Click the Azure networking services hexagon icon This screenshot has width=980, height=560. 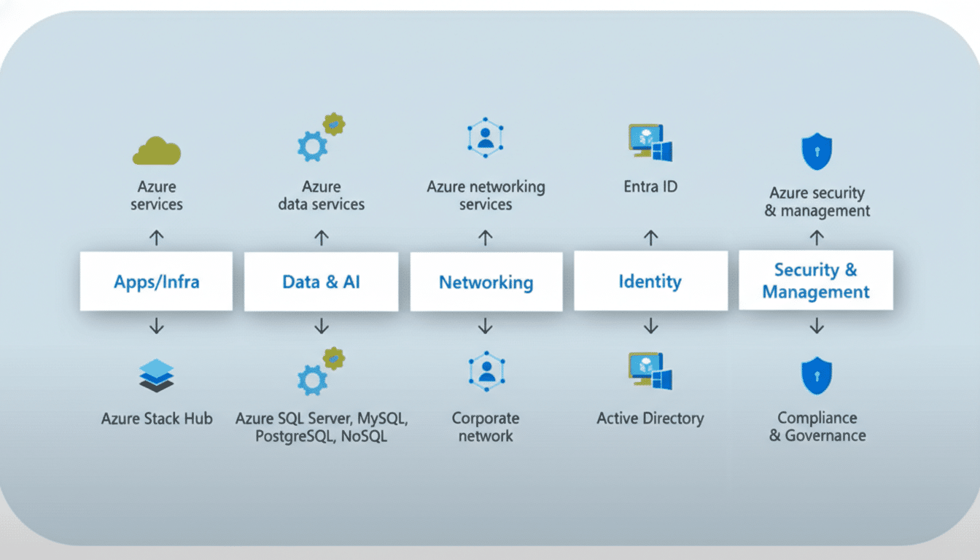point(486,136)
